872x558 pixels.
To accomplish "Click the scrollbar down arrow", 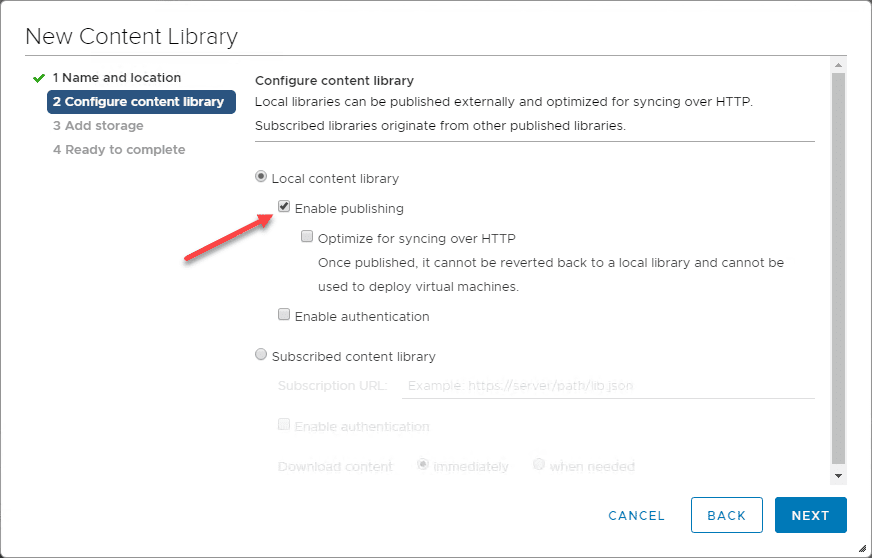I will pos(839,476).
